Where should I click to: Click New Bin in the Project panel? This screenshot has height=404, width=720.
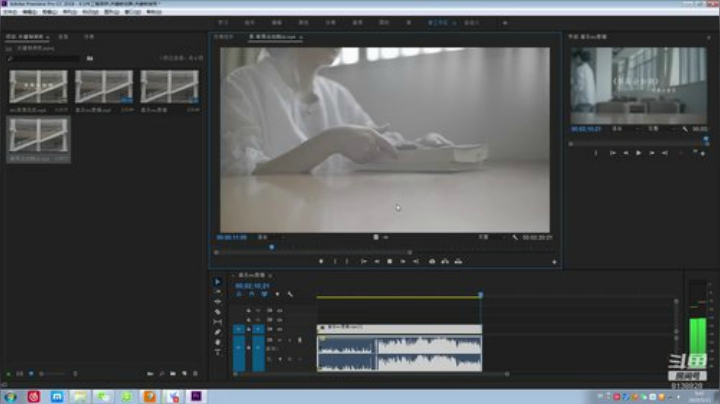[173, 374]
